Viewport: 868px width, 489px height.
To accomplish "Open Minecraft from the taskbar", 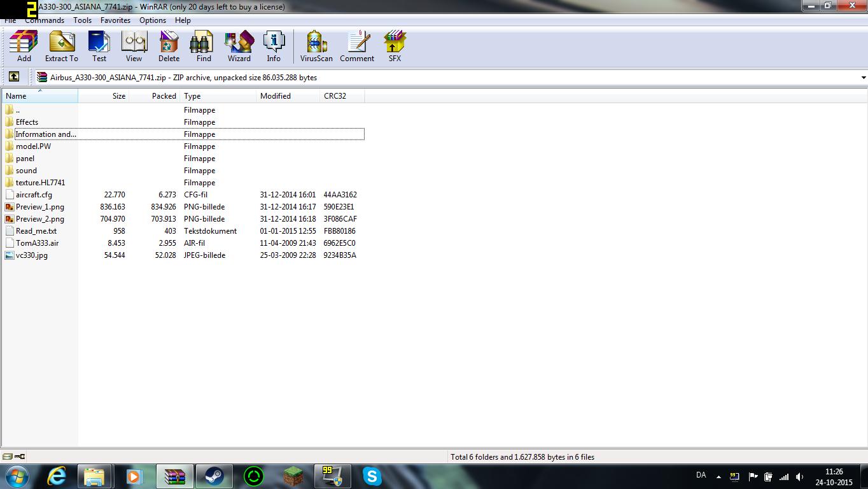I will tap(293, 476).
